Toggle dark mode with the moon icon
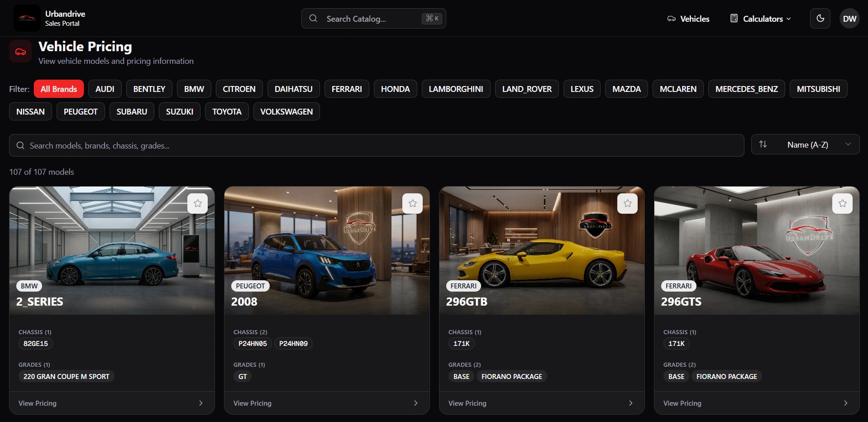868x422 pixels. click(x=820, y=19)
